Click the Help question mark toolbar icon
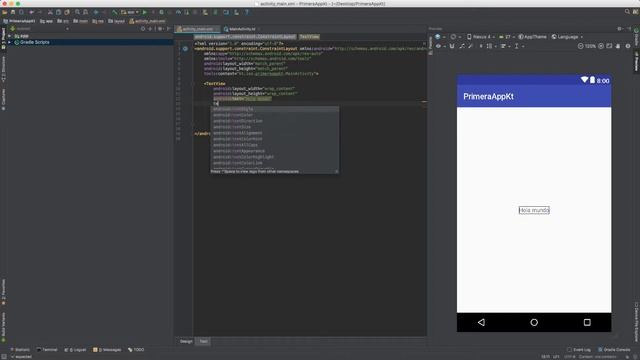640x360 pixels. point(247,12)
